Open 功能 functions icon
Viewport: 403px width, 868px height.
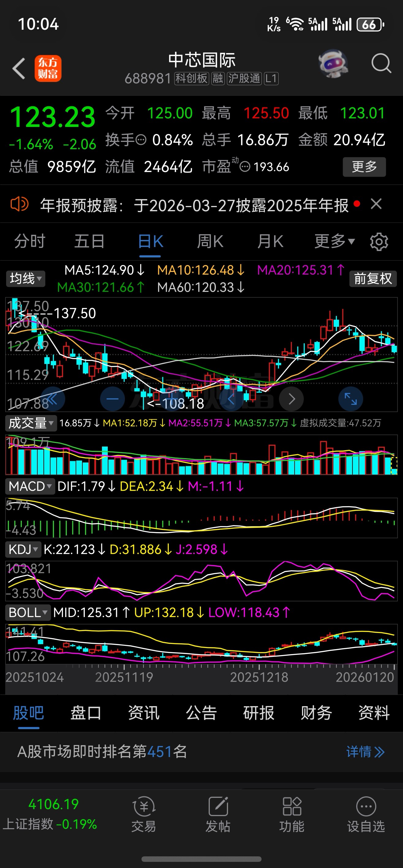[x=292, y=814]
